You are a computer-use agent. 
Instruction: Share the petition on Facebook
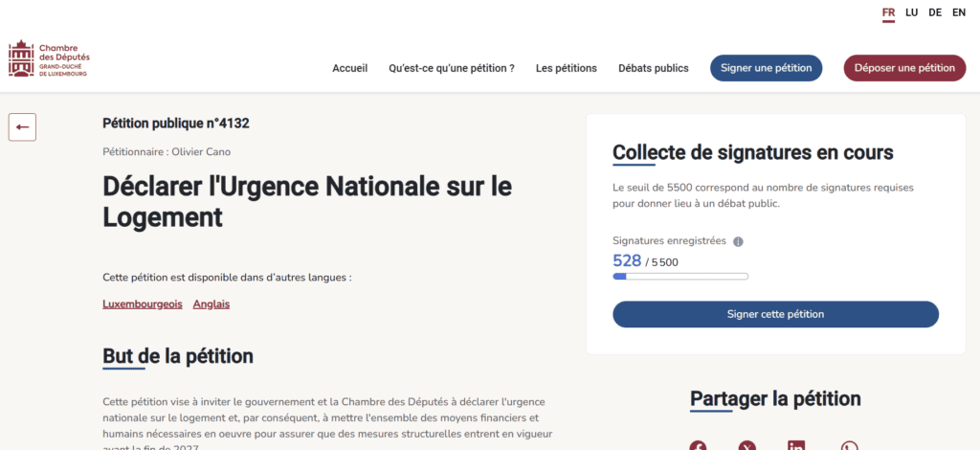tap(698, 445)
